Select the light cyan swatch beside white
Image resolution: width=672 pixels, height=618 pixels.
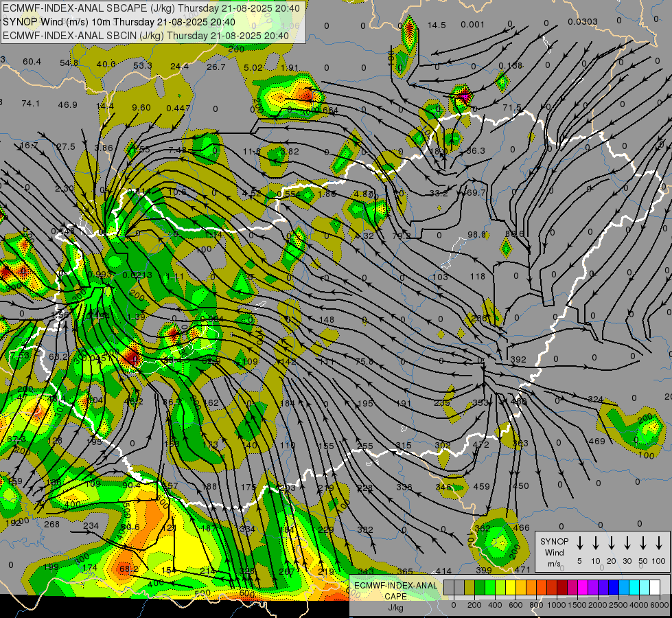pyautogui.click(x=645, y=588)
